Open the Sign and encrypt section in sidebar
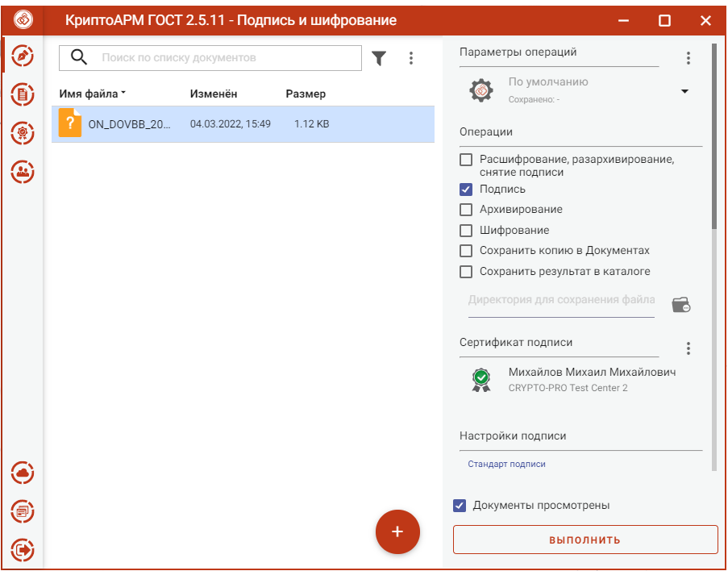 [x=23, y=56]
